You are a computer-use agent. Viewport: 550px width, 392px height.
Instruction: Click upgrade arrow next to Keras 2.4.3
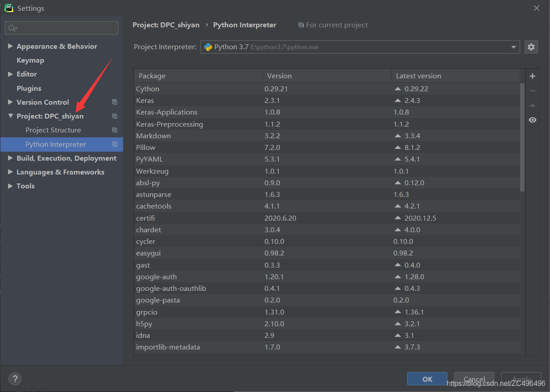pyautogui.click(x=398, y=100)
